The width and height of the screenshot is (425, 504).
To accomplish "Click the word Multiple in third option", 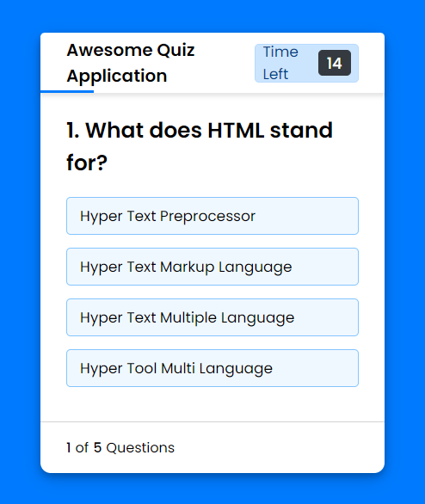I will [188, 318].
